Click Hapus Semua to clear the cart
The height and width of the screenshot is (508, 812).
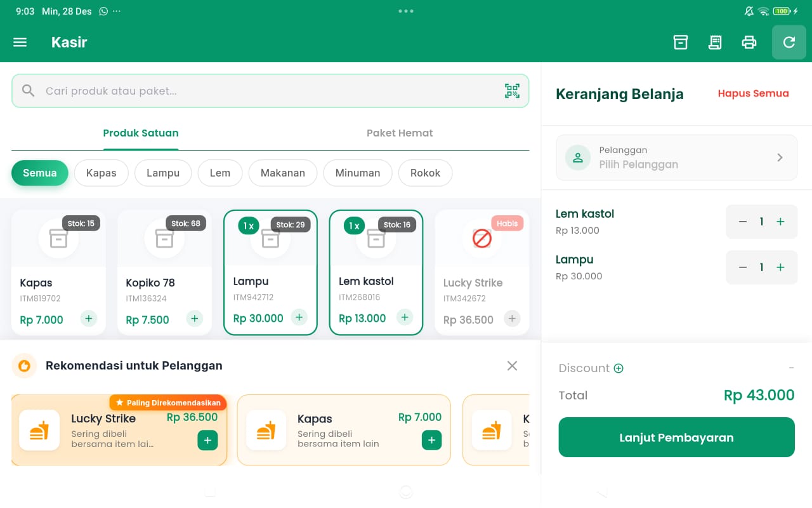click(753, 93)
